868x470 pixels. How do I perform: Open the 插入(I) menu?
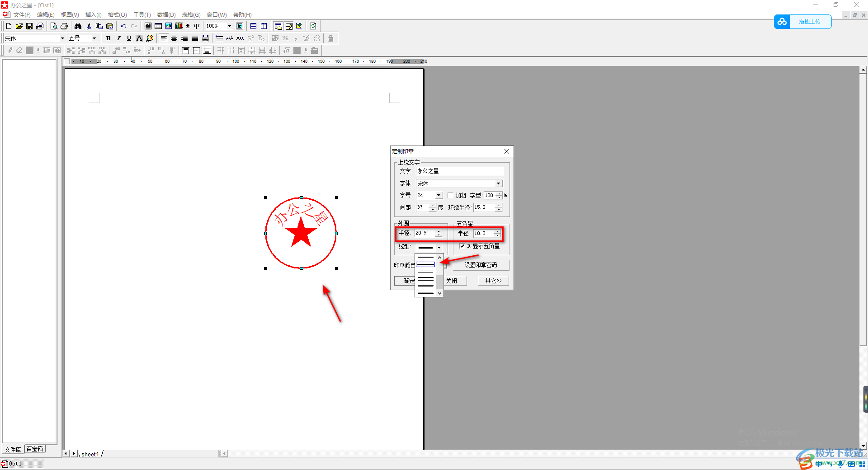click(93, 15)
